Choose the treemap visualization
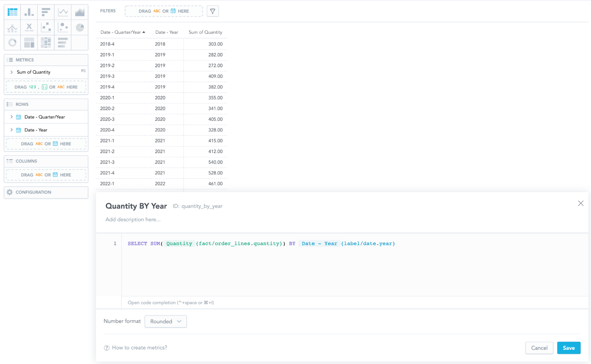The width and height of the screenshot is (591, 364). 29,43
